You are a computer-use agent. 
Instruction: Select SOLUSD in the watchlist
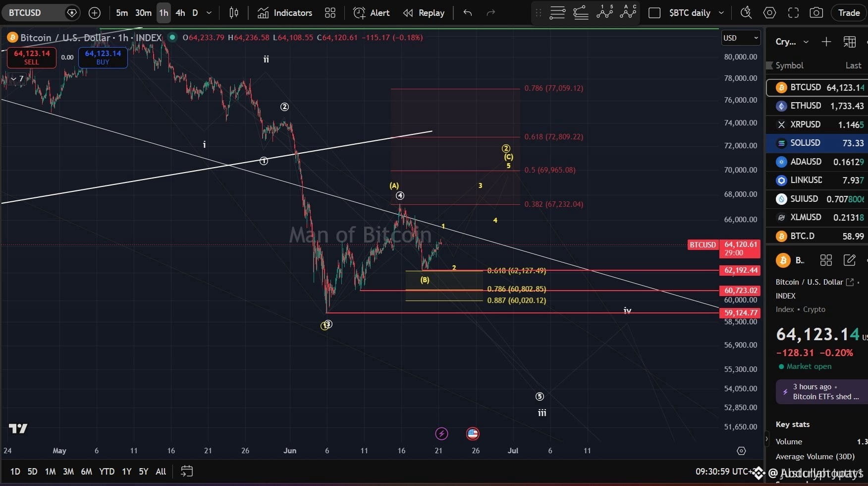coord(817,143)
